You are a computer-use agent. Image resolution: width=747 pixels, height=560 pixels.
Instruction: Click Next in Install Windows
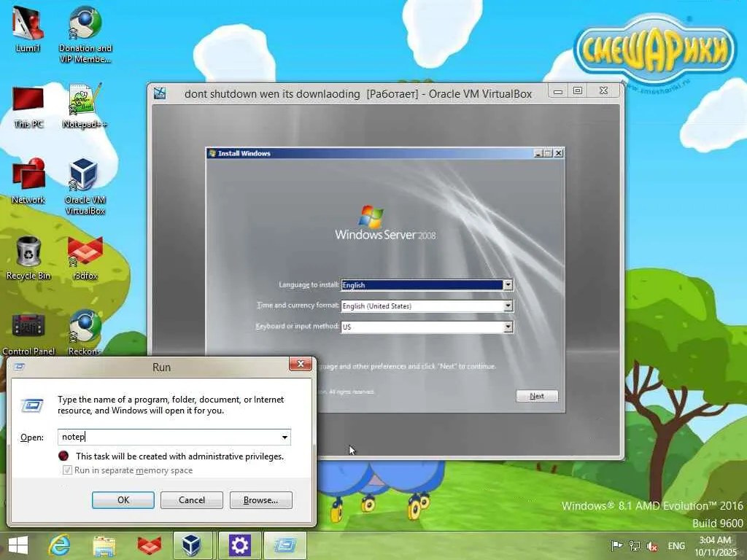pyautogui.click(x=537, y=396)
